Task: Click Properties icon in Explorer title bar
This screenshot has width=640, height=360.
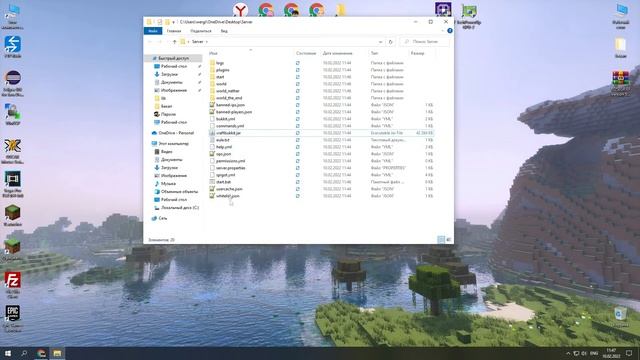Action: pos(160,22)
